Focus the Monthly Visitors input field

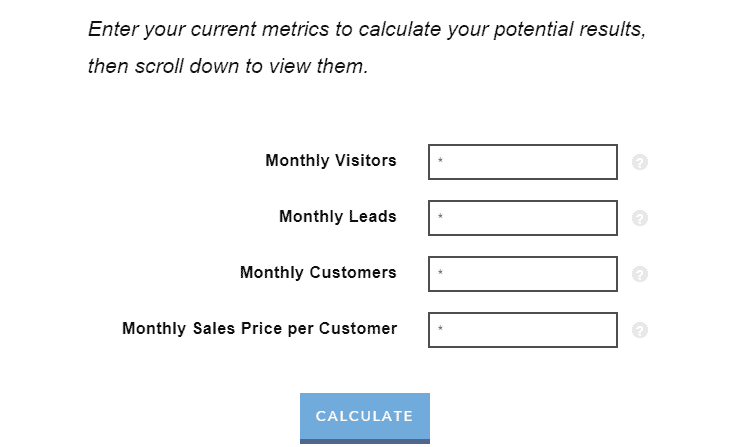(x=523, y=162)
